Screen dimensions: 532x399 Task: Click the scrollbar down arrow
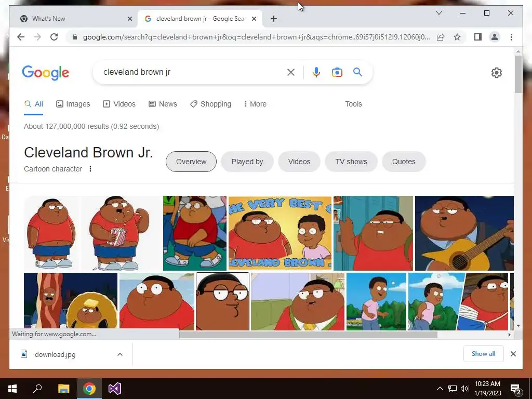click(x=518, y=326)
